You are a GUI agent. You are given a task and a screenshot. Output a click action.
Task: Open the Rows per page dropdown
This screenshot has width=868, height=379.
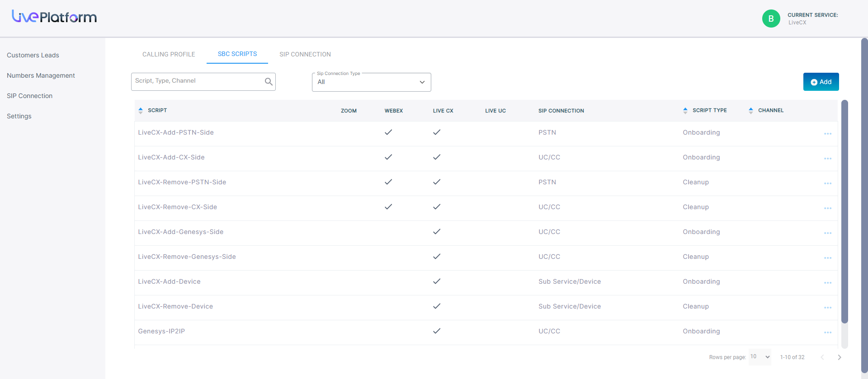(759, 357)
